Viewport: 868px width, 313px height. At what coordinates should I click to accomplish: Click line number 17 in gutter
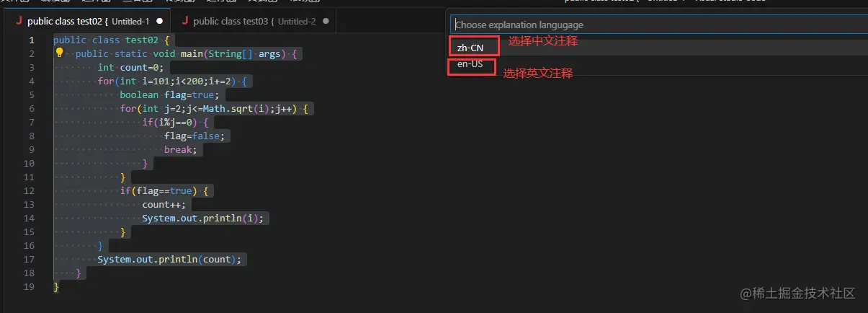pos(29,259)
